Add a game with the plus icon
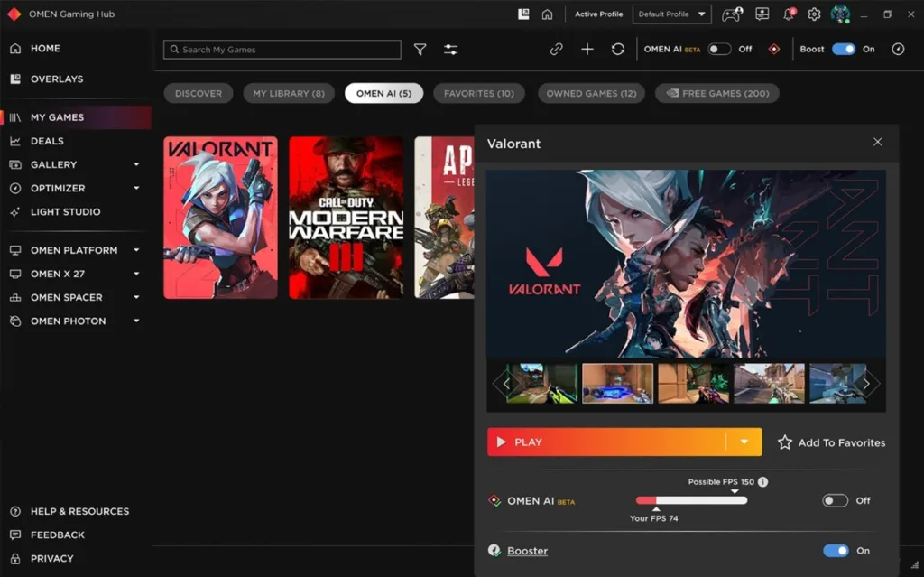Image resolution: width=924 pixels, height=577 pixels. coord(587,50)
